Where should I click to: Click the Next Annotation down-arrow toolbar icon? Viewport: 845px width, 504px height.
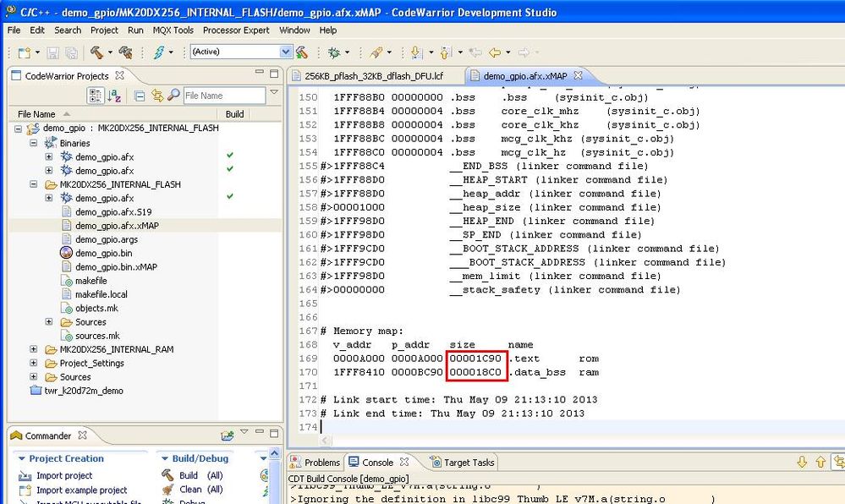click(x=416, y=52)
